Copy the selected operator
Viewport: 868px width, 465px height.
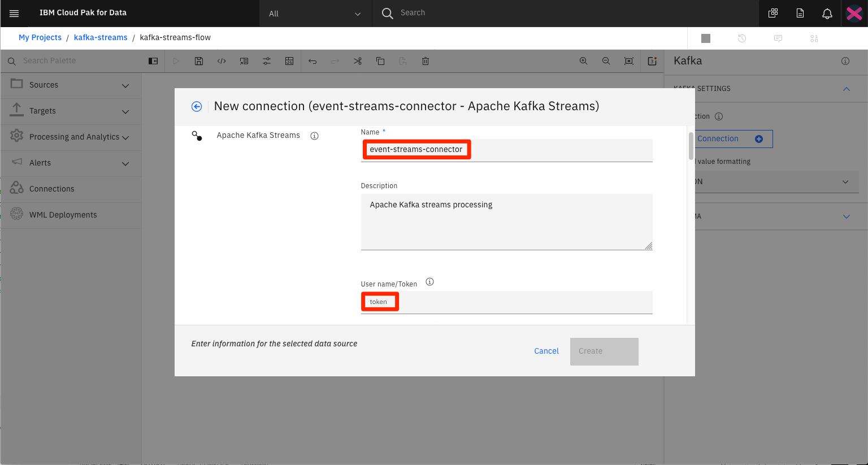[x=380, y=61]
